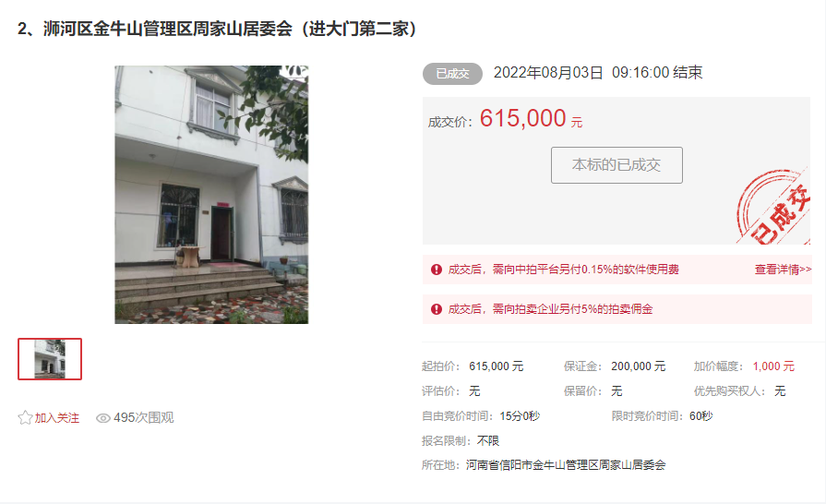Viewport: 826px width, 504px height.
Task: Click the eye icon beside 495次围观
Action: point(102,418)
